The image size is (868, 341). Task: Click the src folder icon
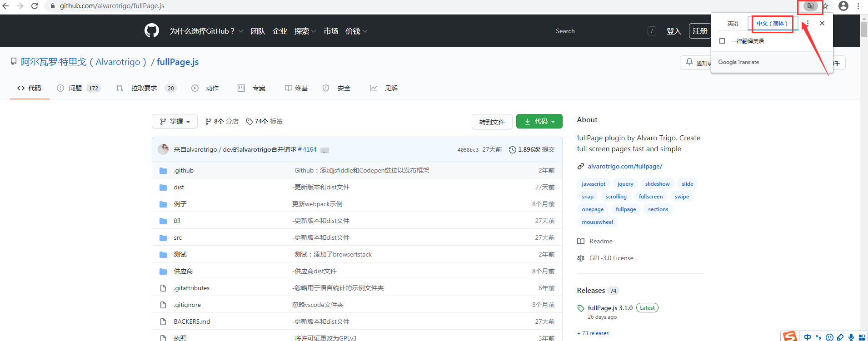(x=163, y=238)
